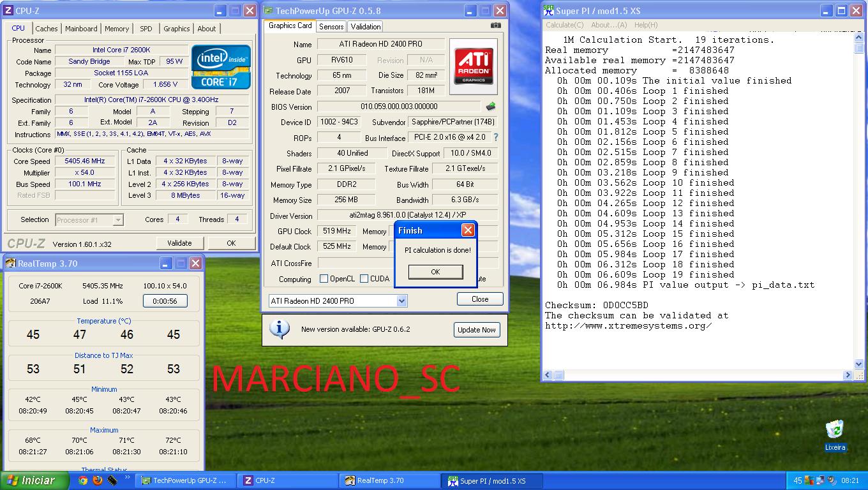Switch to the About tab in CPU-Z
868x490 pixels.
[x=207, y=29]
